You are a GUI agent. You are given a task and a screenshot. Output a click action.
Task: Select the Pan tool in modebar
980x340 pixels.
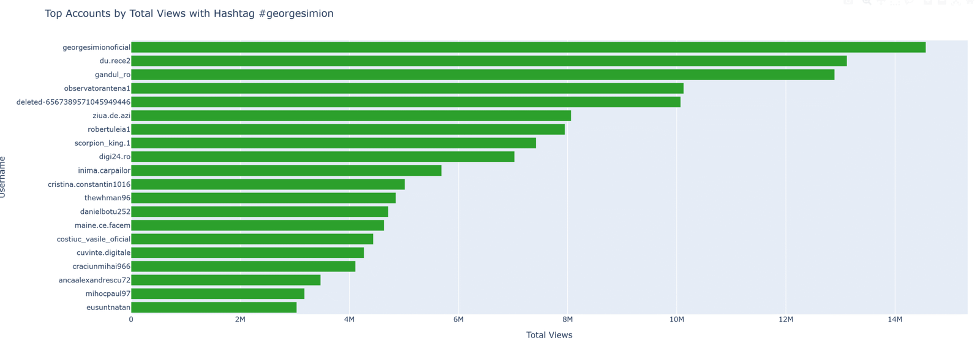(881, 2)
